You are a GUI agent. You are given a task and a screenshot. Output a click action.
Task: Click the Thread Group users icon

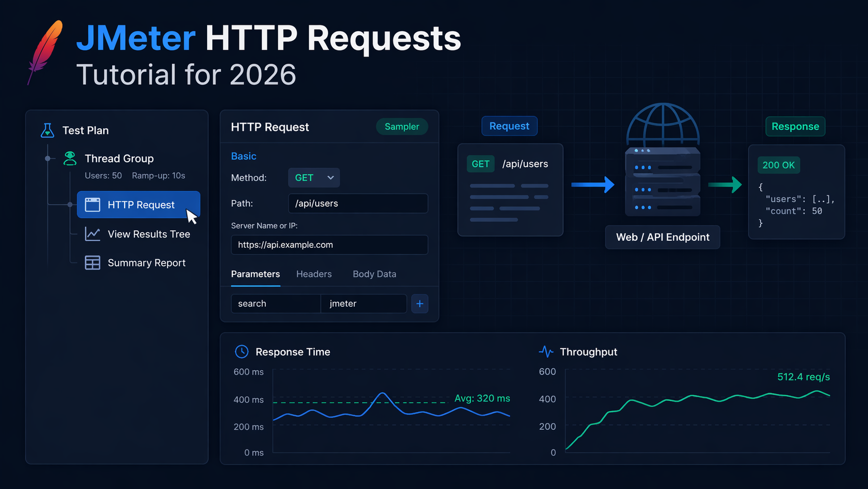70,158
